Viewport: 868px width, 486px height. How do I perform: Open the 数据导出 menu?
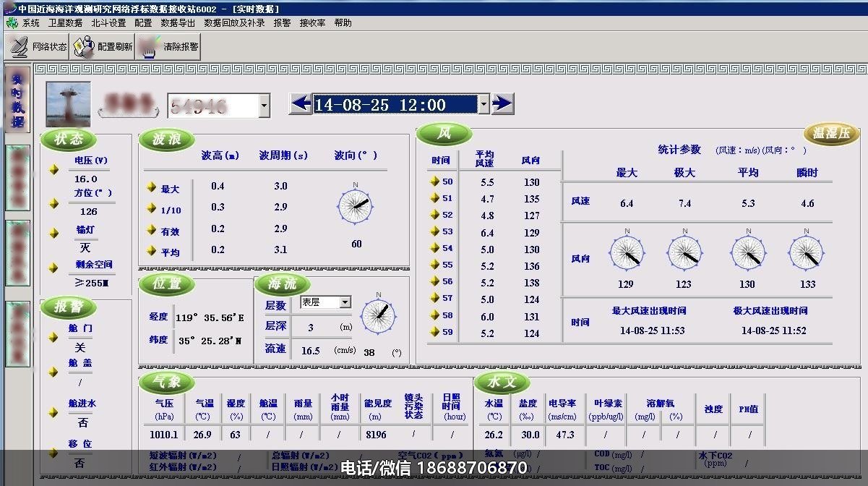[x=178, y=23]
